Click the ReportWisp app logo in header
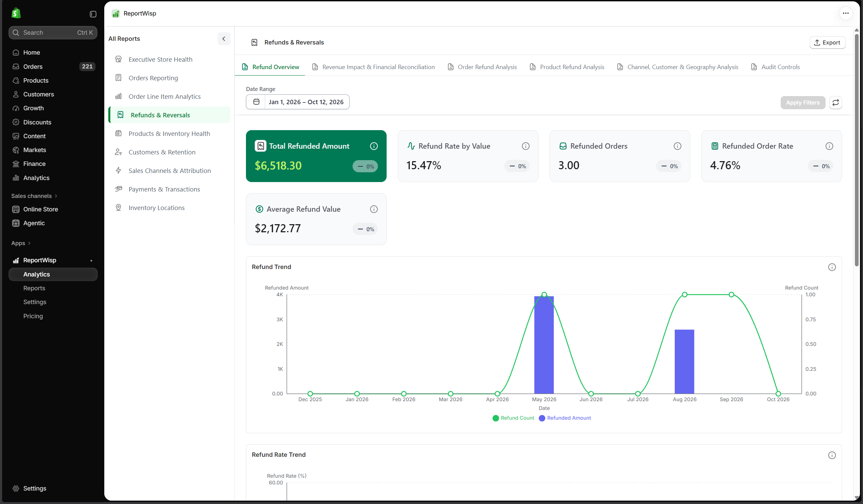This screenshot has width=863, height=504. coord(116,14)
